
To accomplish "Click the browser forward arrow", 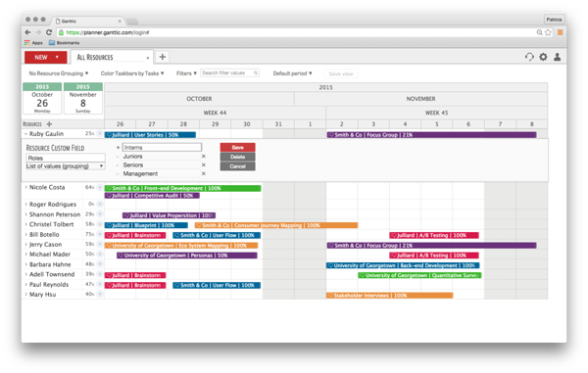I will tap(38, 32).
